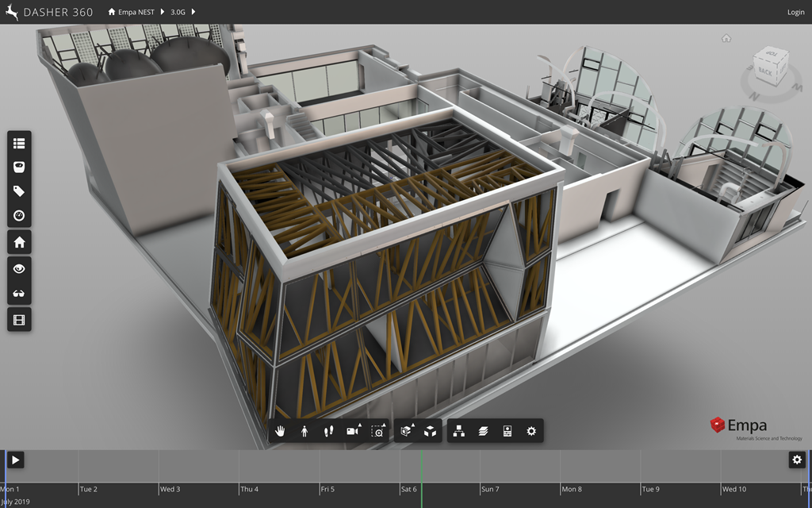The image size is (812, 508).
Task: Click the 3.0G breadcrumb item
Action: pos(178,12)
